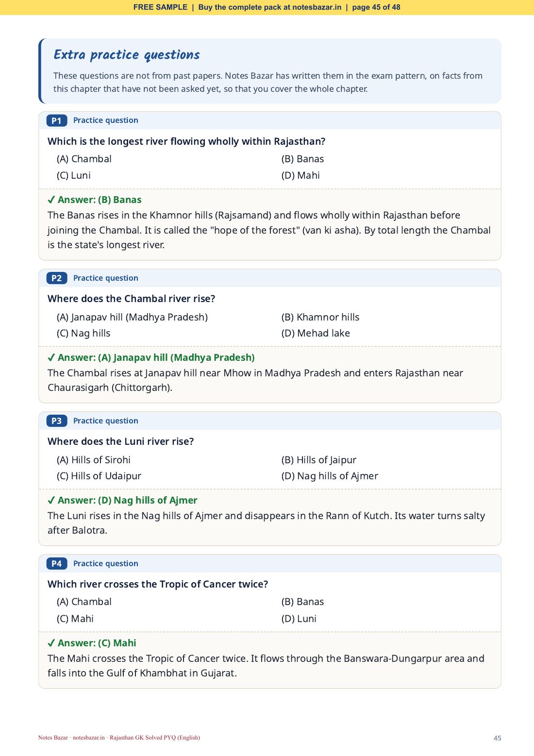Click the checkmark before Answer (C) Mahi
Image resolution: width=534 pixels, height=756 pixels.
point(51,643)
